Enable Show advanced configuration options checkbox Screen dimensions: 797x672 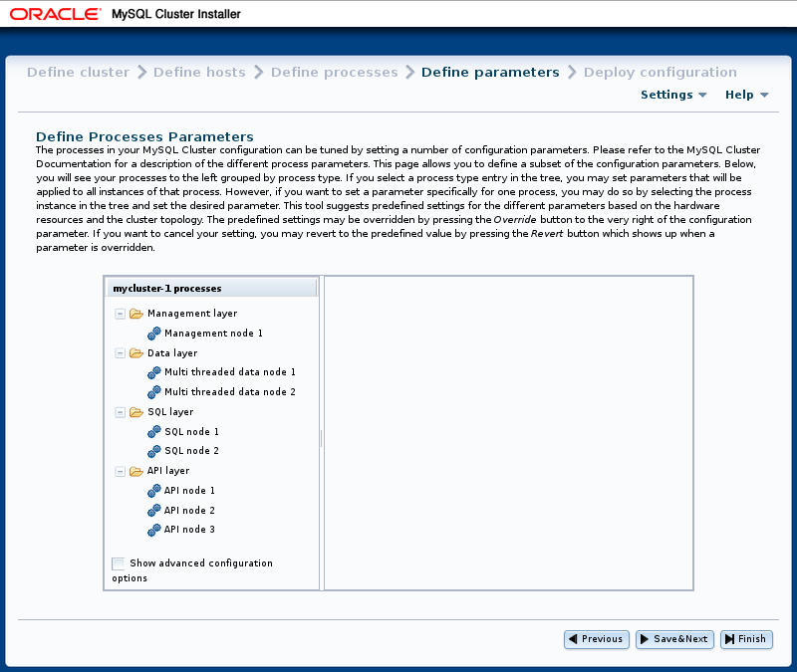click(x=118, y=563)
